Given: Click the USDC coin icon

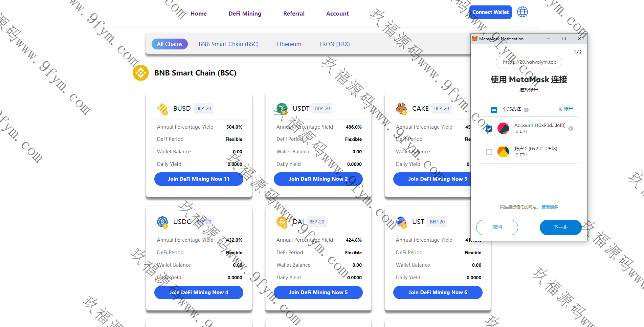Looking at the screenshot, I should pyautogui.click(x=162, y=222).
